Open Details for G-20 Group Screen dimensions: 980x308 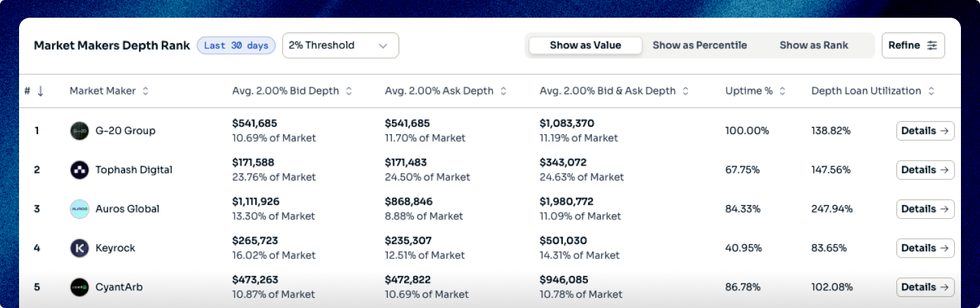pyautogui.click(x=925, y=131)
